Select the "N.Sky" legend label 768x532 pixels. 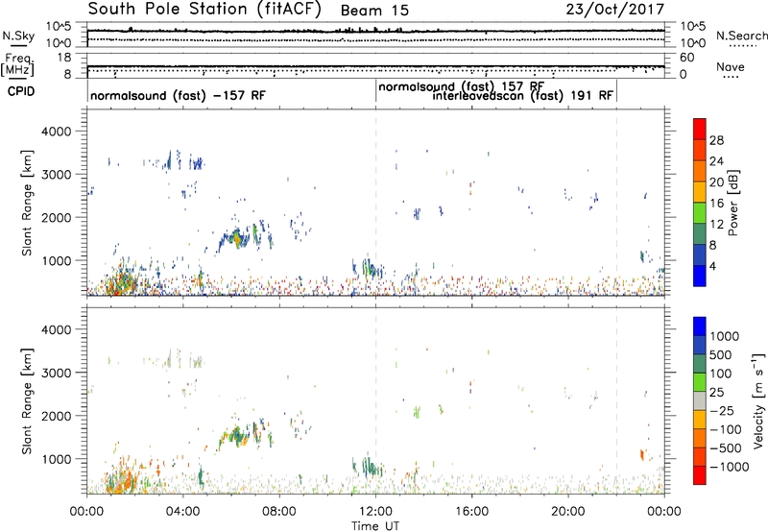(18, 36)
